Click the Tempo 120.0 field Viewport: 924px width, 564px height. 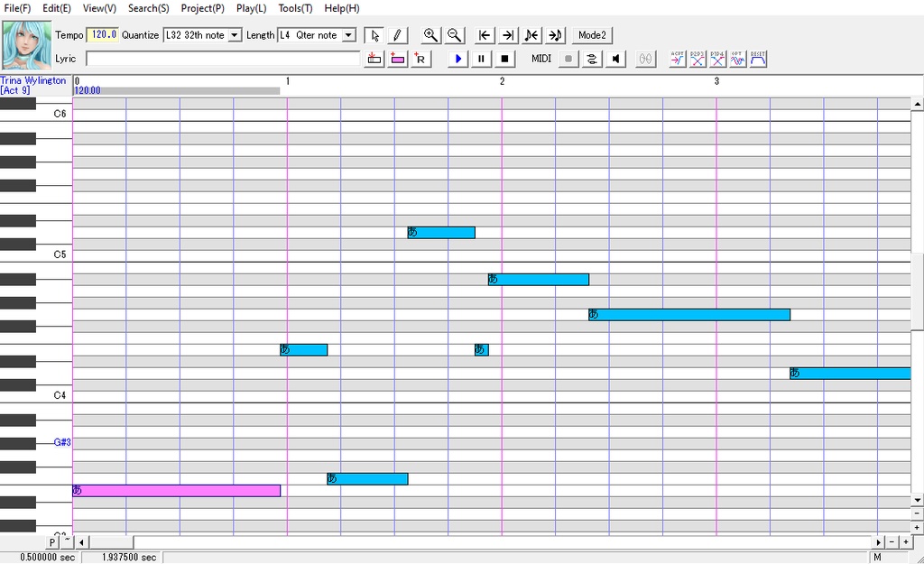(103, 35)
